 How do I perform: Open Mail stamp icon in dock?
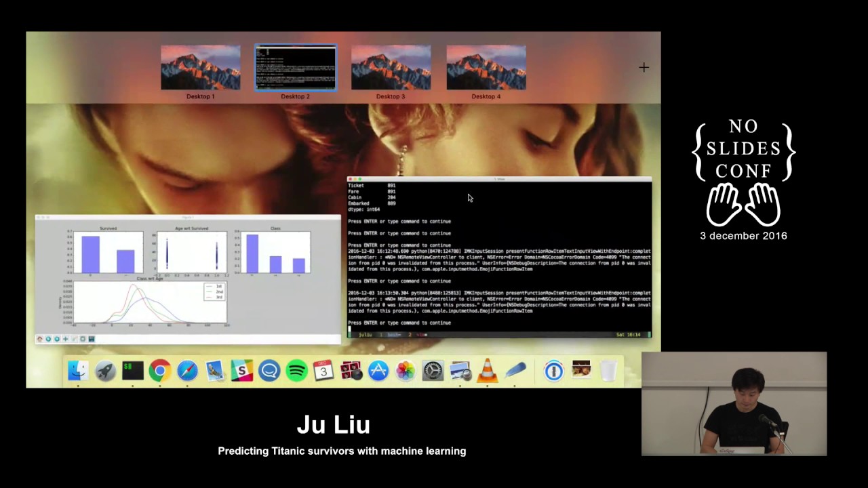tap(214, 371)
